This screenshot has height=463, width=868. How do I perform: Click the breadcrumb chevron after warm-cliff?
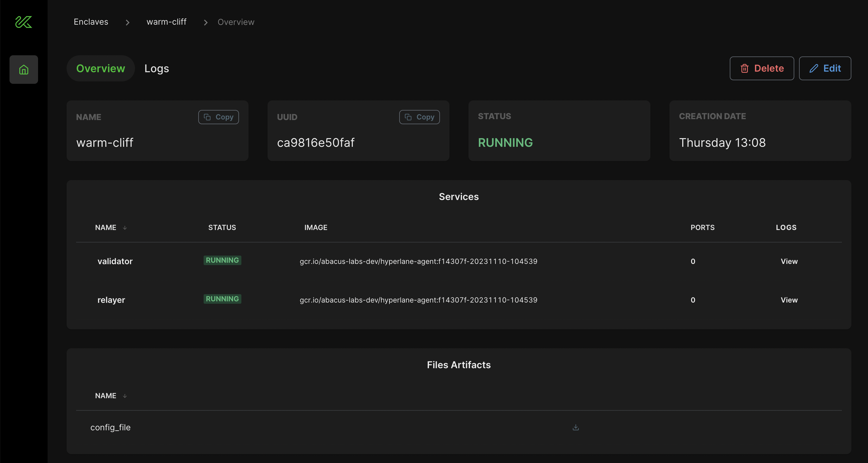click(205, 23)
